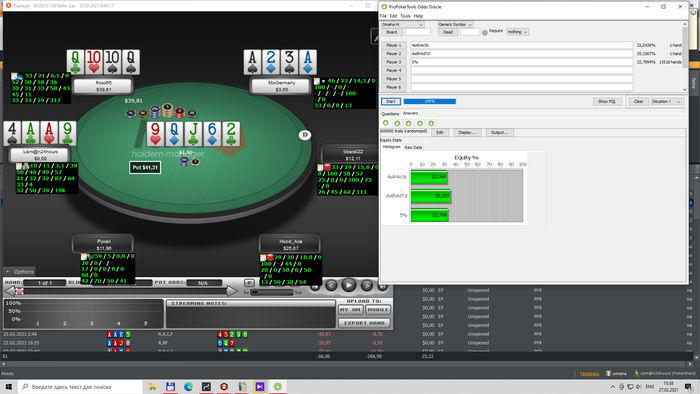The height and width of the screenshot is (394, 700).
Task: Click the small P button in replayer
Action: 249,282
